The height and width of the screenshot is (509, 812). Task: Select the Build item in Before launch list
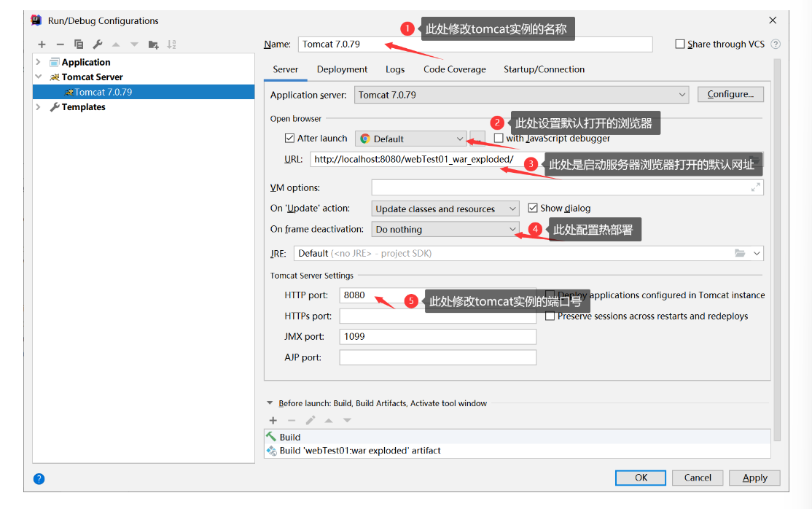click(518, 437)
